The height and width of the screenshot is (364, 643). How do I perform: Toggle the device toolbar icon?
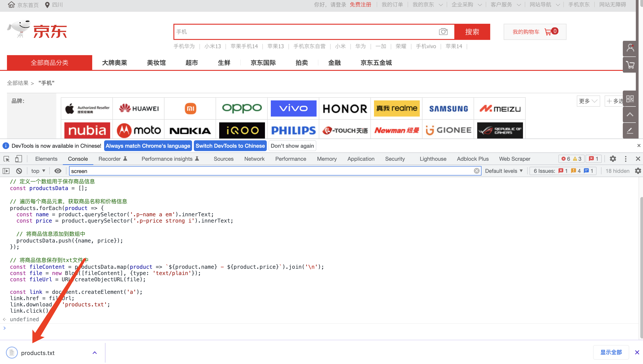pyautogui.click(x=19, y=159)
